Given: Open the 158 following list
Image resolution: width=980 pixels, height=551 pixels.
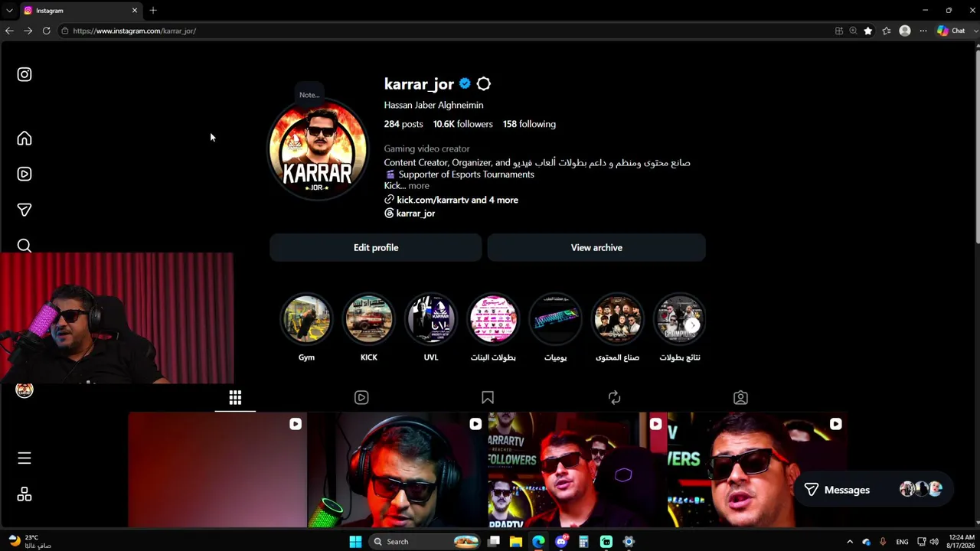Looking at the screenshot, I should [x=530, y=124].
